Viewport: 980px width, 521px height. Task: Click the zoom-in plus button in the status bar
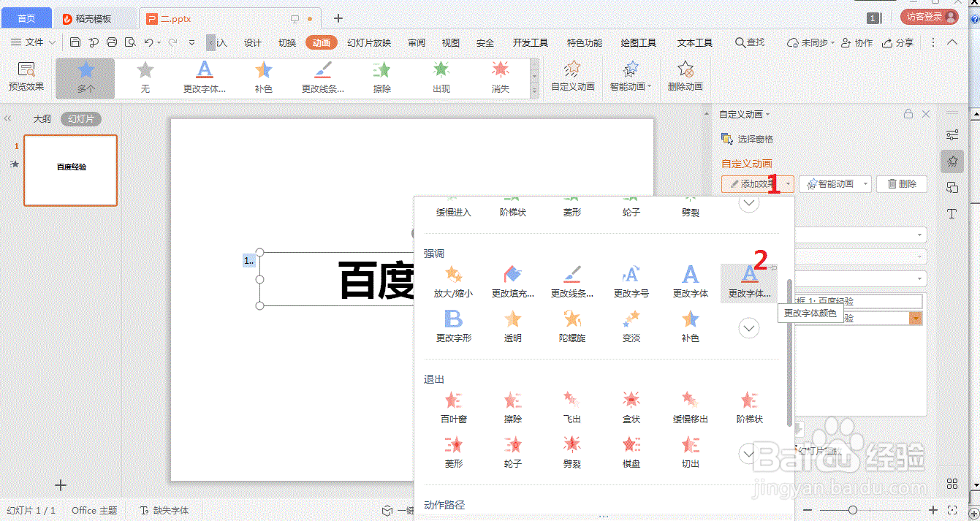pyautogui.click(x=933, y=510)
